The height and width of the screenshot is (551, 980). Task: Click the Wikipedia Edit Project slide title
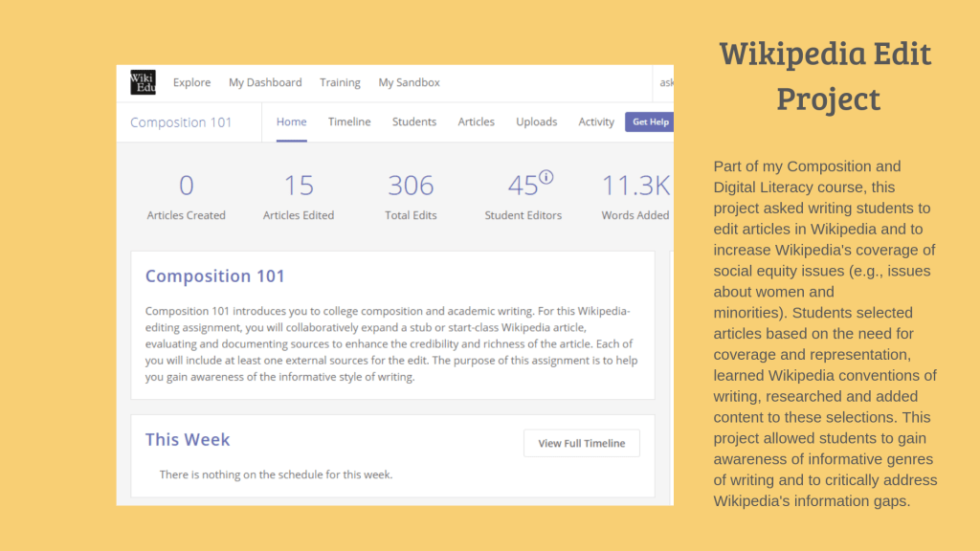coord(827,76)
